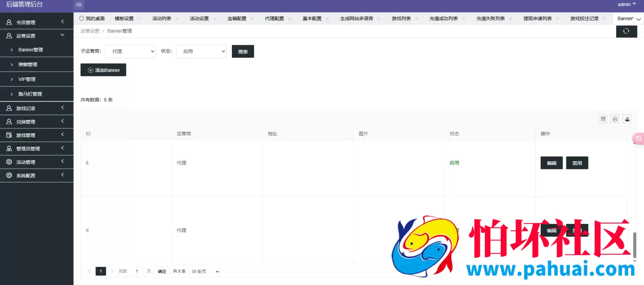Go to next page arrow

tap(112, 271)
